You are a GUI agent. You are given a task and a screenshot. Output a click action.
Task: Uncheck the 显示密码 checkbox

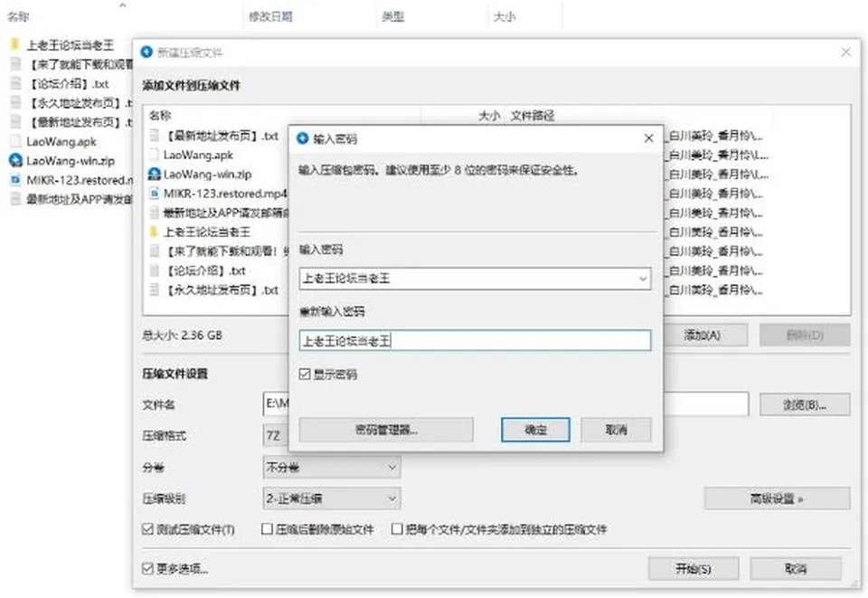tap(305, 375)
